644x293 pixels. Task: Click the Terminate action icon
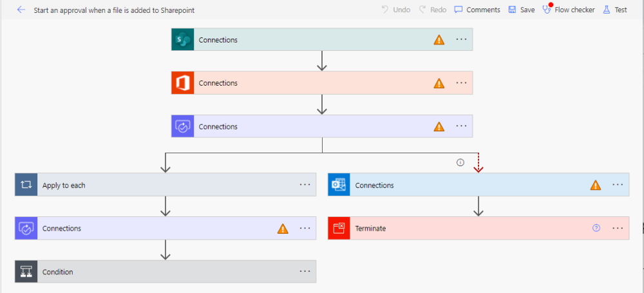point(339,229)
